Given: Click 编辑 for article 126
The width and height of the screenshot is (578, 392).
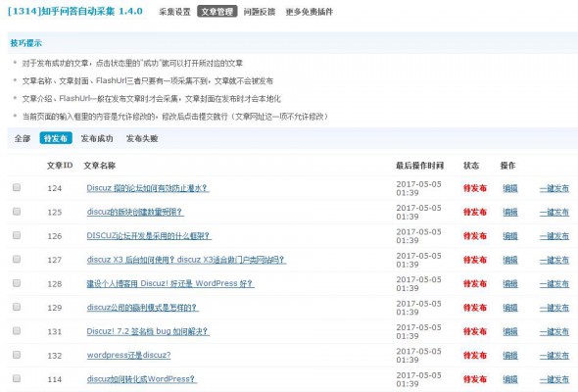Looking at the screenshot, I should pyautogui.click(x=510, y=236).
